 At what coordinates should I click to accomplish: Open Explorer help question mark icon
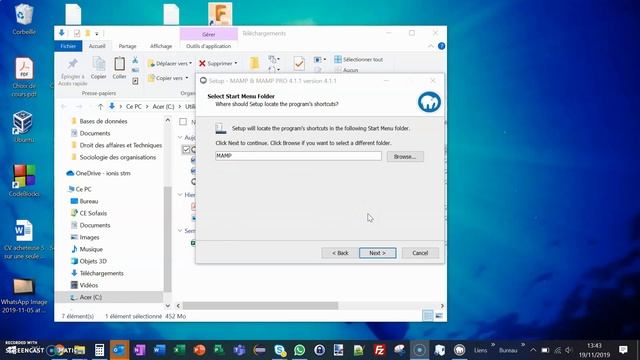pyautogui.click(x=441, y=46)
